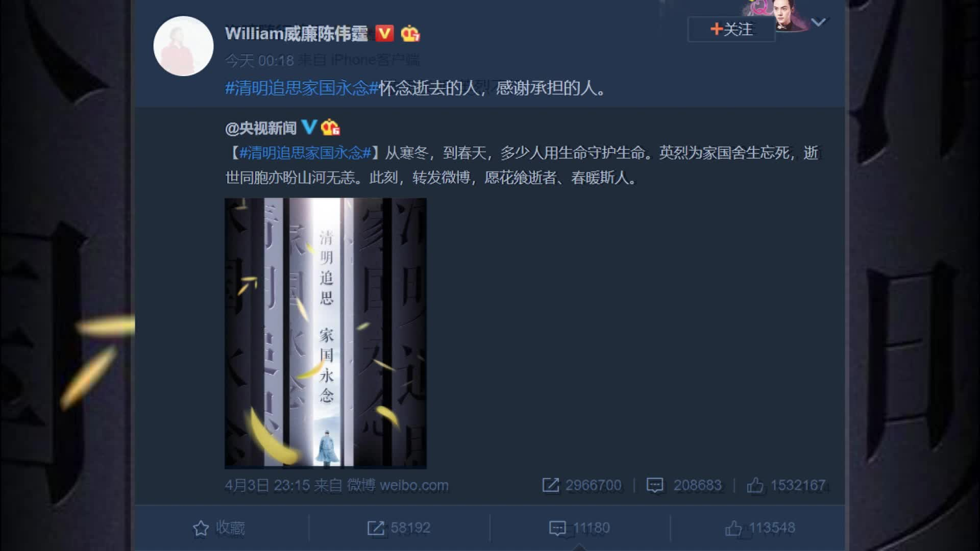Click the orange V verified badge
Viewport: 980px width, 551px height.
pos(384,34)
